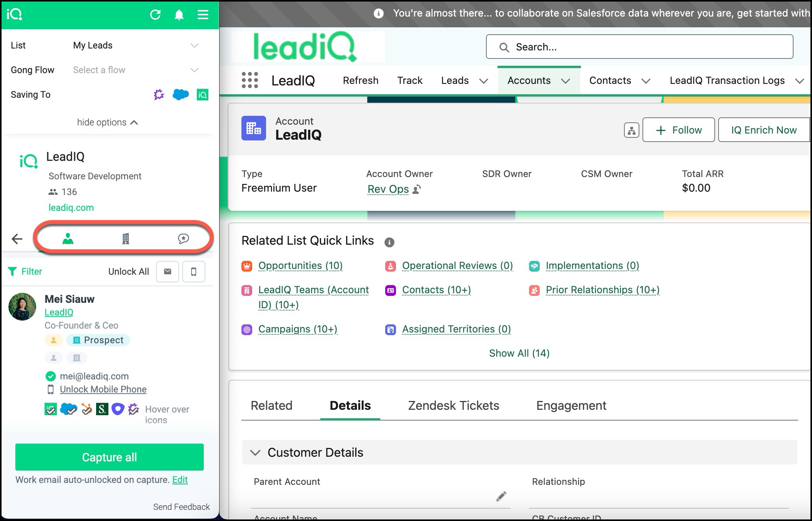Switch to the Zendesk Tickets tab

[x=454, y=406]
